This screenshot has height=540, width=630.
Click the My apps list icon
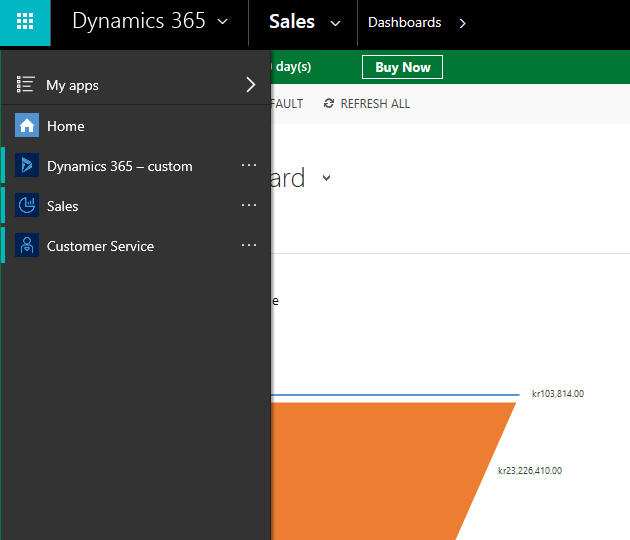point(26,85)
